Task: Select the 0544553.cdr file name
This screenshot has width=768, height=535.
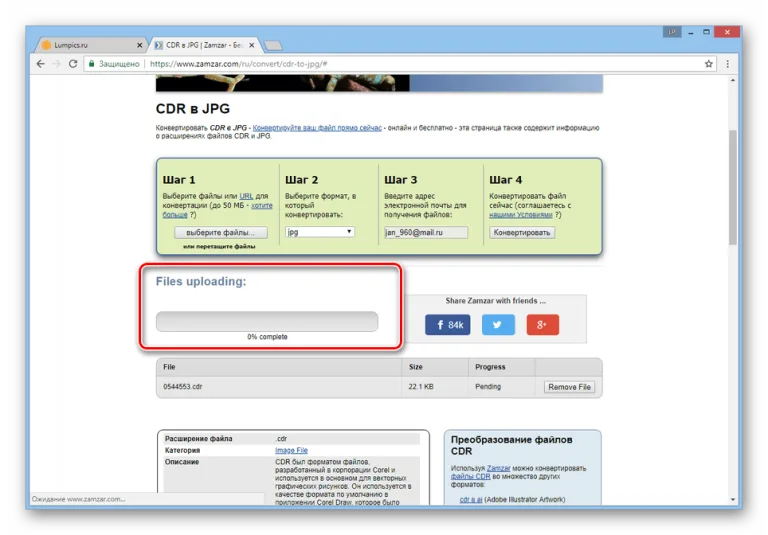Action: coord(183,387)
